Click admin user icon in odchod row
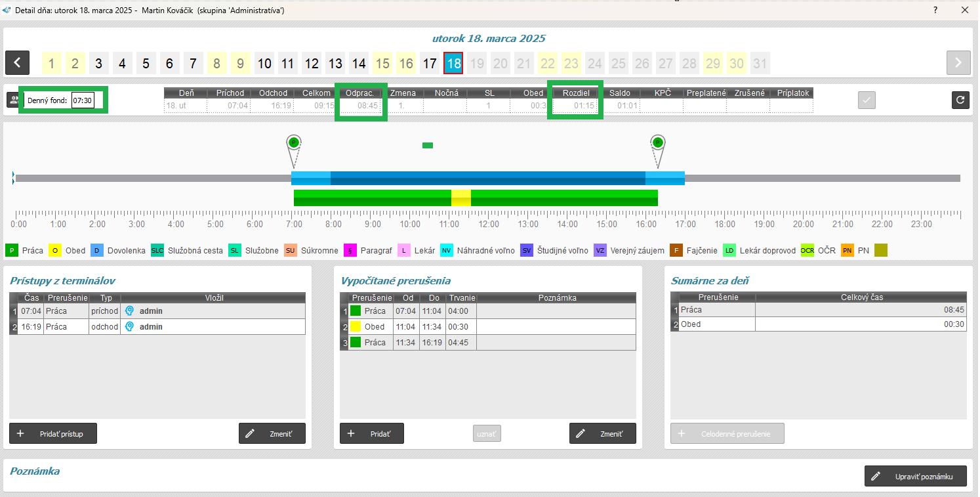This screenshot has height=497, width=980. pos(130,326)
